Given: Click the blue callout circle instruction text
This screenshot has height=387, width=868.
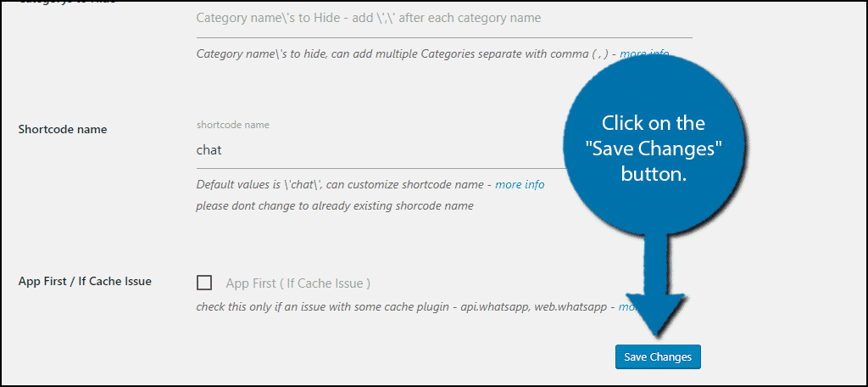Looking at the screenshot, I should coord(653,149).
